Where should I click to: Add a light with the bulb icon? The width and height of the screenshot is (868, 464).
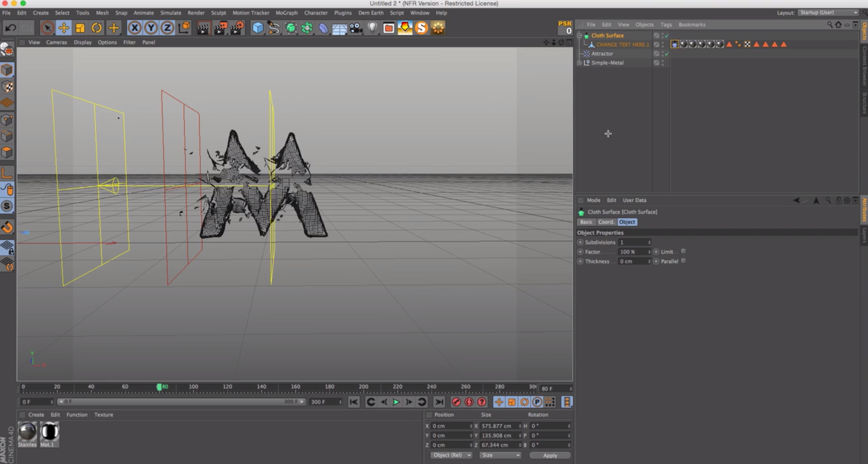tap(372, 28)
